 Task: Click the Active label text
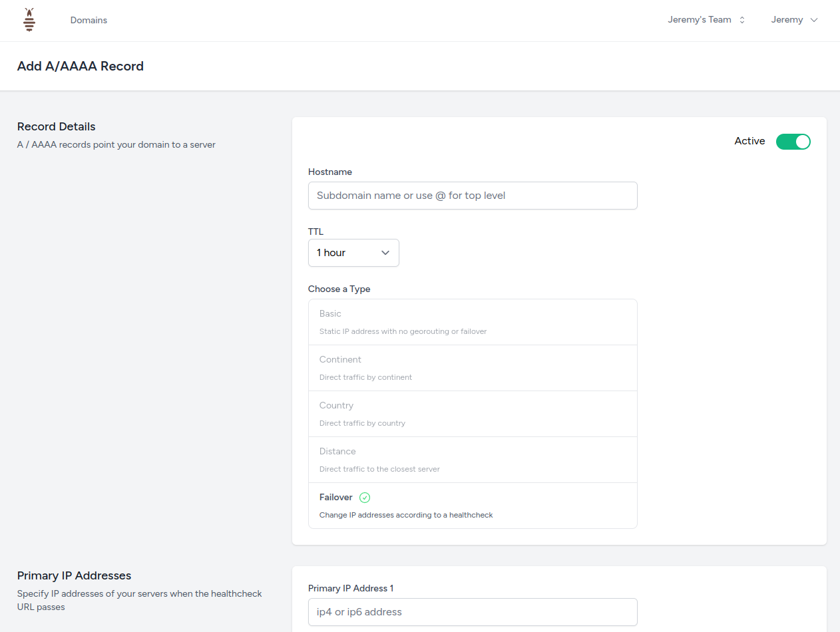click(749, 141)
